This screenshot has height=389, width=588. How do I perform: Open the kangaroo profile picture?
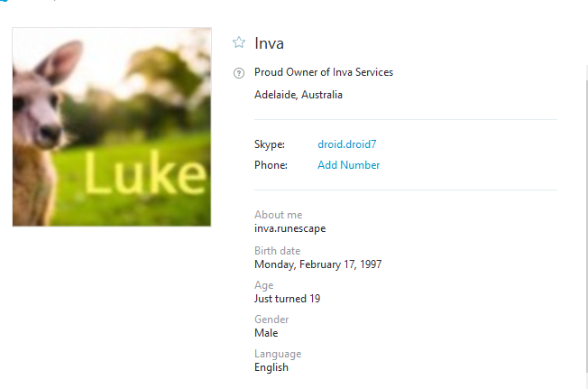coord(112,126)
